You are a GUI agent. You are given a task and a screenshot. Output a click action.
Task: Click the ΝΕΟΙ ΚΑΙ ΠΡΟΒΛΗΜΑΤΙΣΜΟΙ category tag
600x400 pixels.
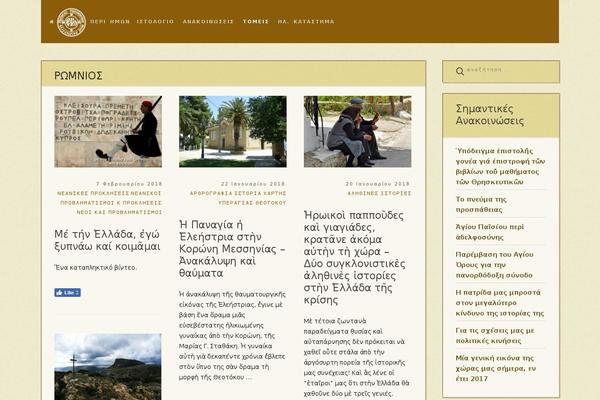click(x=119, y=212)
